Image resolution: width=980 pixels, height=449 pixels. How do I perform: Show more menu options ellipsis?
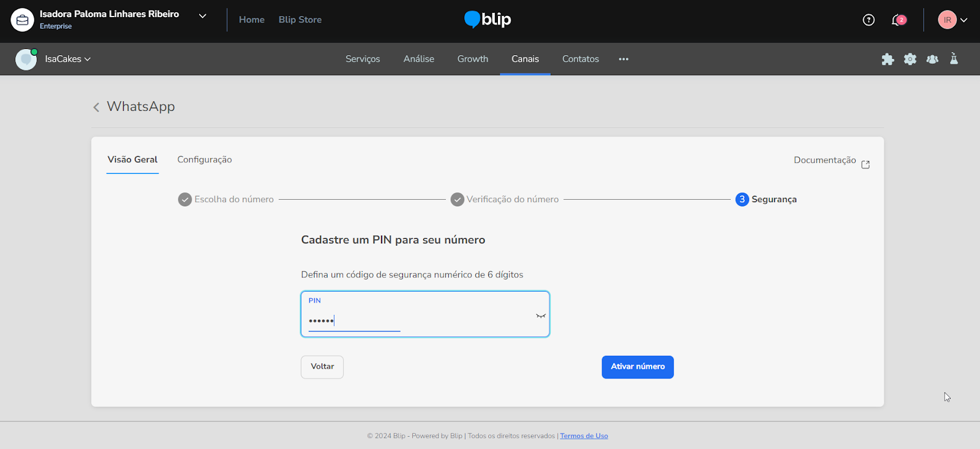(x=624, y=59)
